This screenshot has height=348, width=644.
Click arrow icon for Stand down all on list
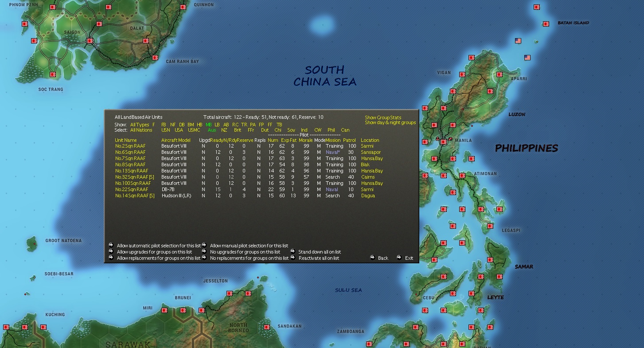click(x=293, y=251)
